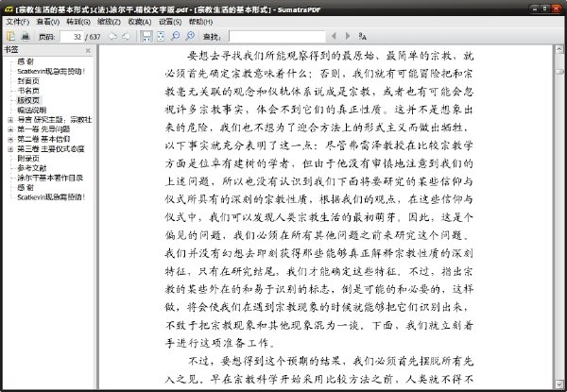The image size is (567, 392).
Task: Expand the 导言 研究主题 bookmark node
Action: point(10,120)
